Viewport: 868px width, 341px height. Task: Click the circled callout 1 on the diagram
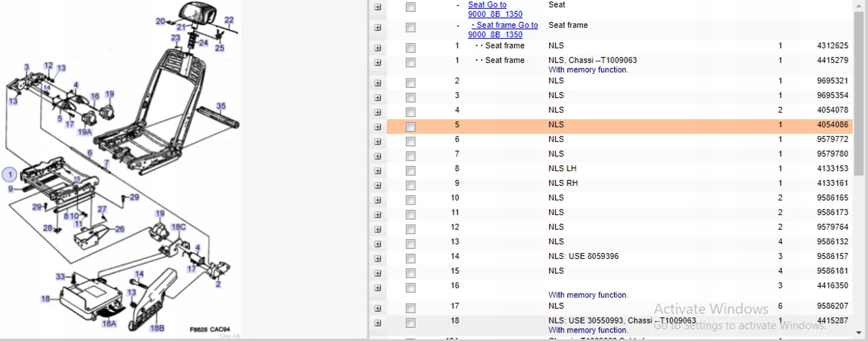click(10, 174)
